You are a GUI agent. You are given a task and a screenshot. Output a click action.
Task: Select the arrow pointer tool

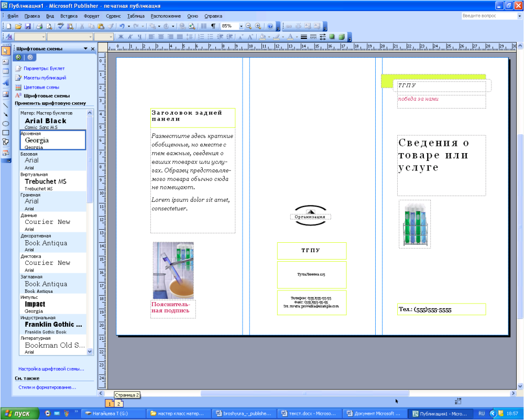[x=6, y=51]
